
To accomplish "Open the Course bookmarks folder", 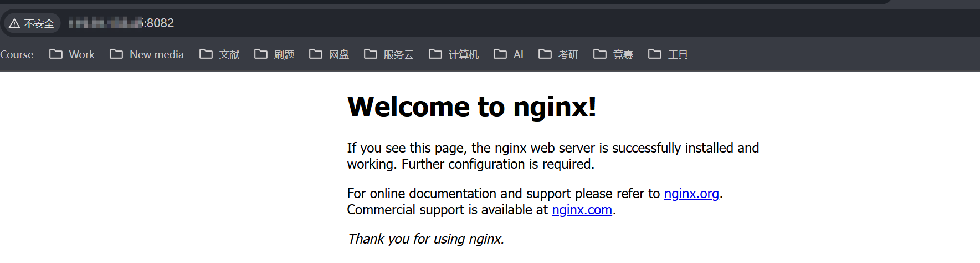I will [17, 54].
